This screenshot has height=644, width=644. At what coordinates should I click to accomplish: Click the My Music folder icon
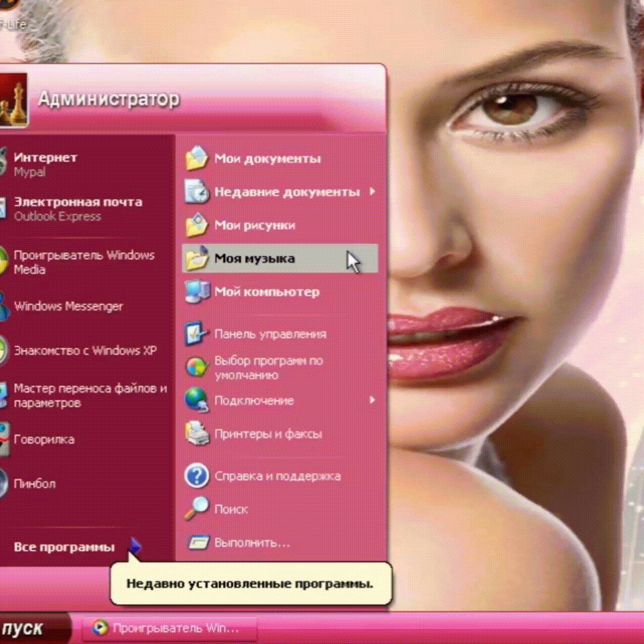(197, 258)
